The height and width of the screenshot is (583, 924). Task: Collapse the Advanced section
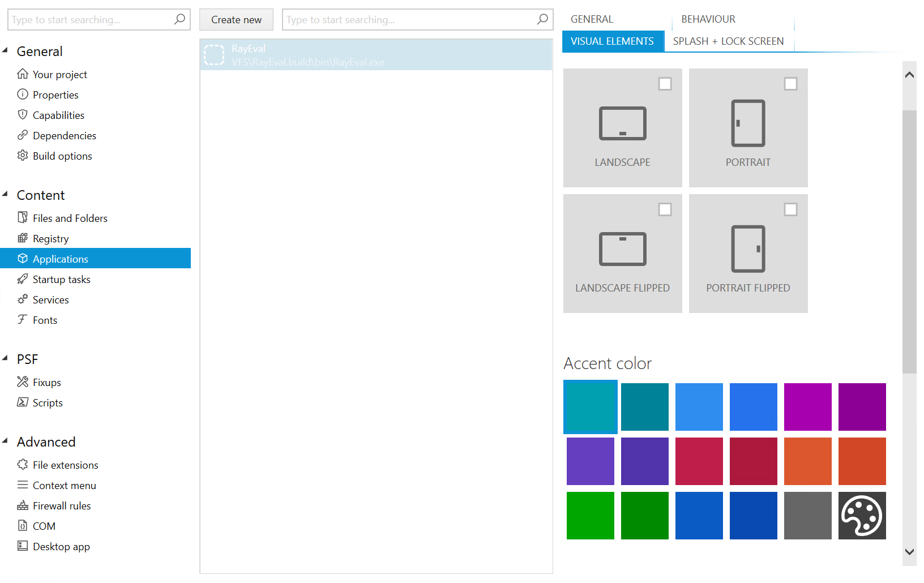tap(6, 440)
